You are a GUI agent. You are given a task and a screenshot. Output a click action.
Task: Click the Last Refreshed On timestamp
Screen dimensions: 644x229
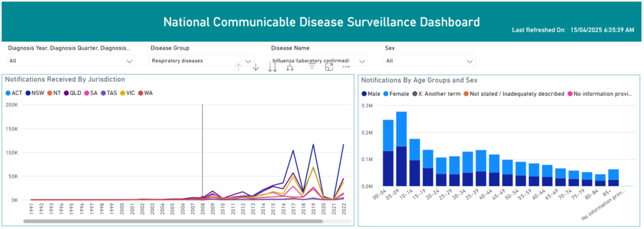pyautogui.click(x=573, y=30)
